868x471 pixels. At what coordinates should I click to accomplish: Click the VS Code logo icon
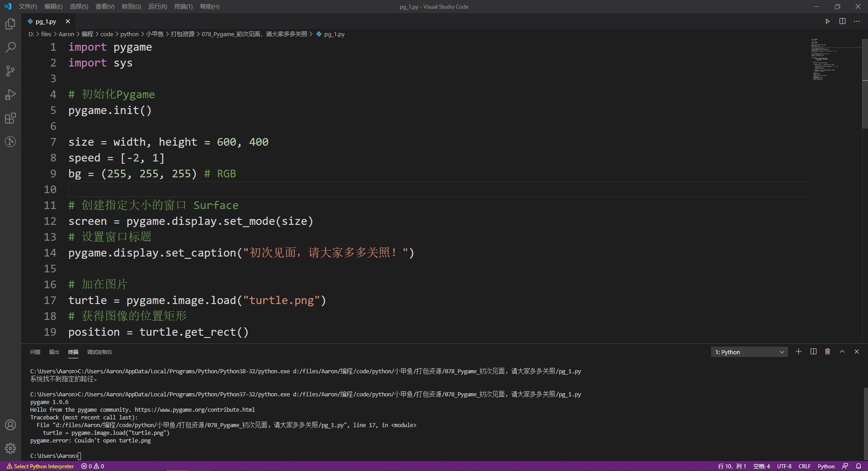point(8,6)
